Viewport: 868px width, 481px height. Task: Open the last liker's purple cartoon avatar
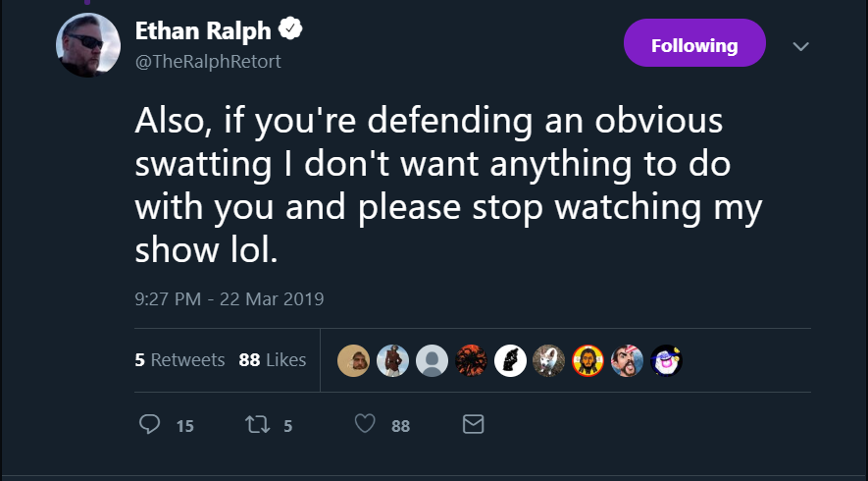667,361
